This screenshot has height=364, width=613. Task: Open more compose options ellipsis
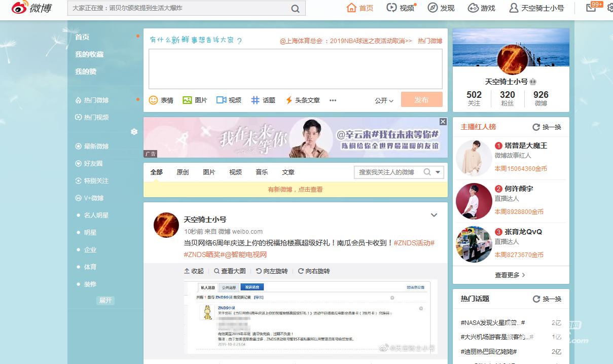333,100
